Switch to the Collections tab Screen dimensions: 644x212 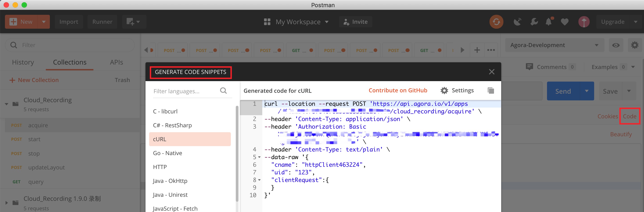(x=70, y=62)
